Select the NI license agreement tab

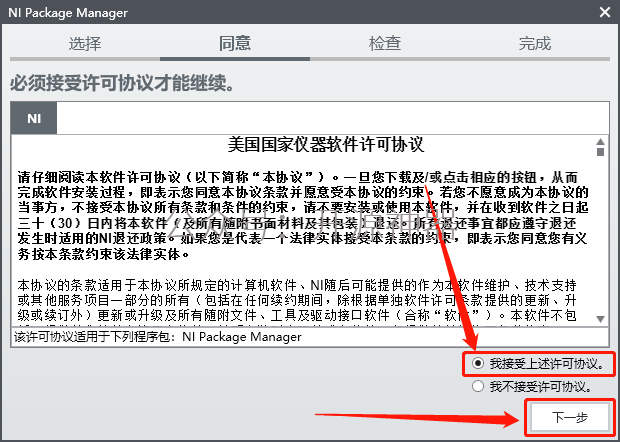click(x=34, y=118)
